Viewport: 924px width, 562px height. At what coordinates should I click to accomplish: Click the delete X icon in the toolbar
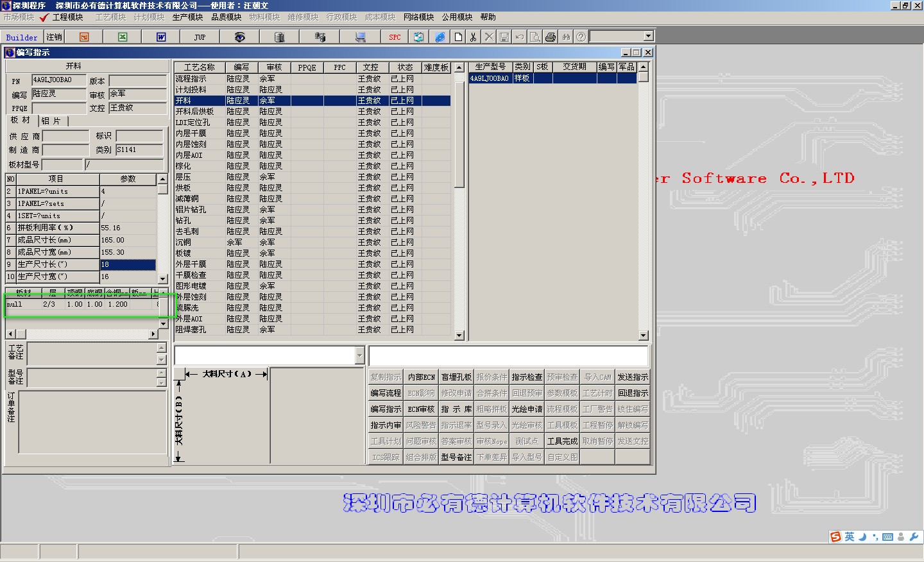pos(489,37)
